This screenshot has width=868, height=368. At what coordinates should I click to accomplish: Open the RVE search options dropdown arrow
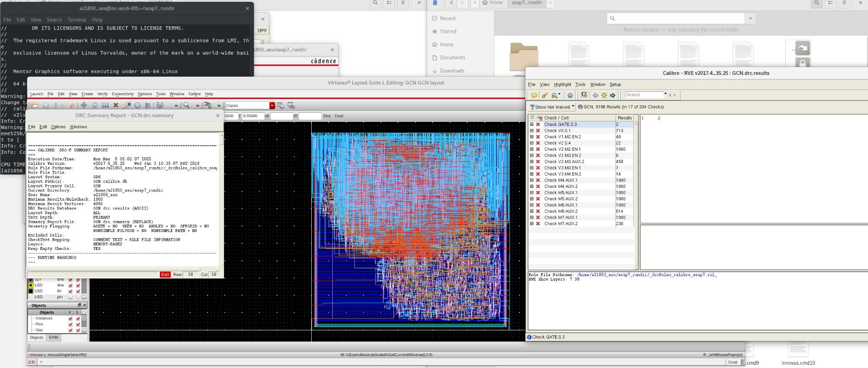tap(665, 94)
